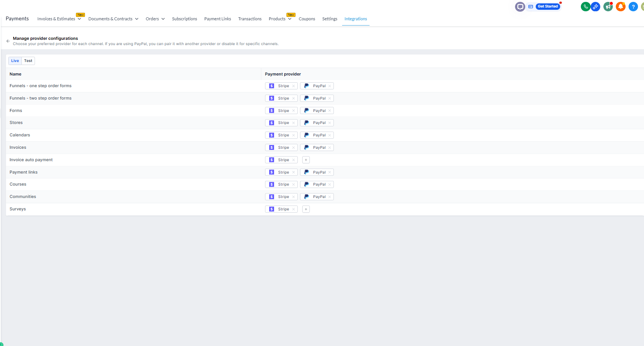Select the Funnels - one step order forms label
This screenshot has height=346, width=644.
click(x=41, y=86)
